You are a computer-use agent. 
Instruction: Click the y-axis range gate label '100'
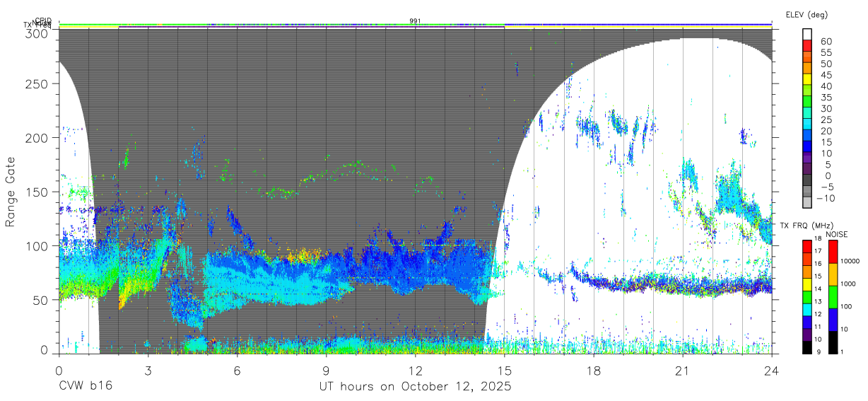coord(38,245)
